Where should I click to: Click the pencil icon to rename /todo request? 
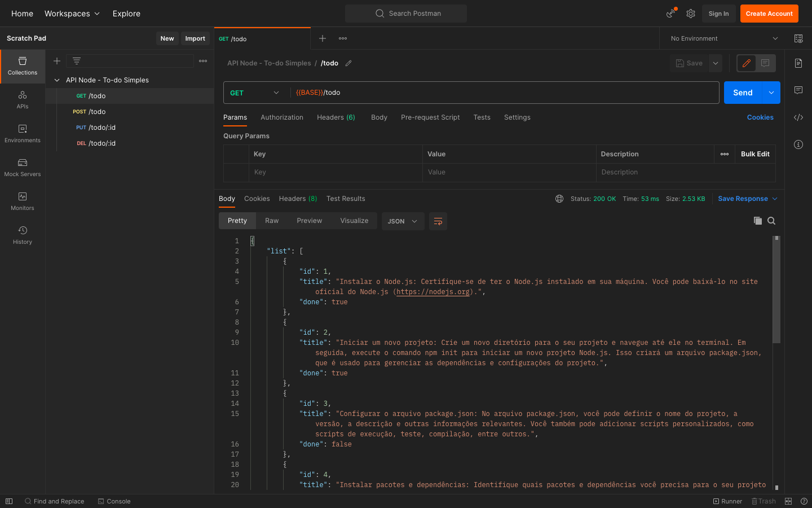point(348,63)
